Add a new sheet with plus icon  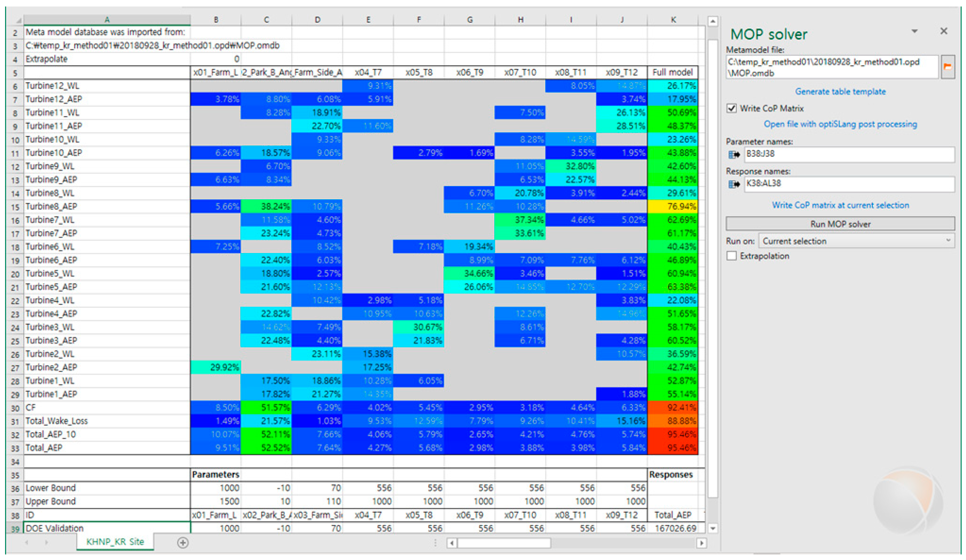click(183, 542)
